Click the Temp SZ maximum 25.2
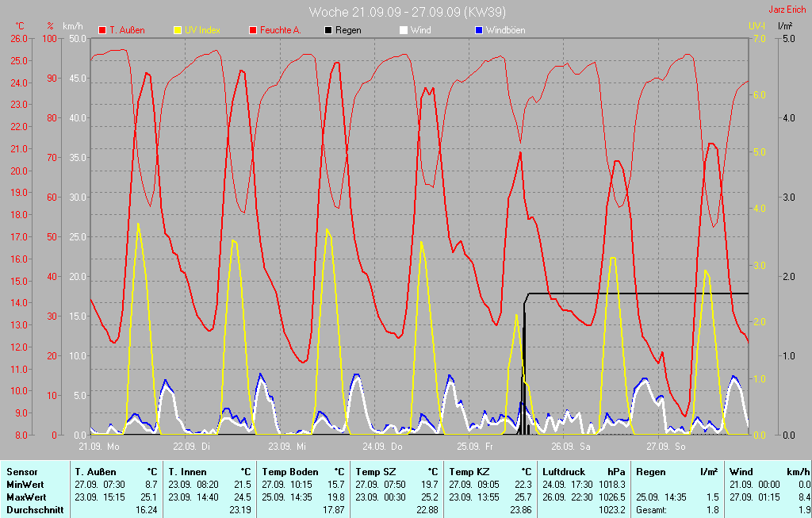 [x=430, y=497]
